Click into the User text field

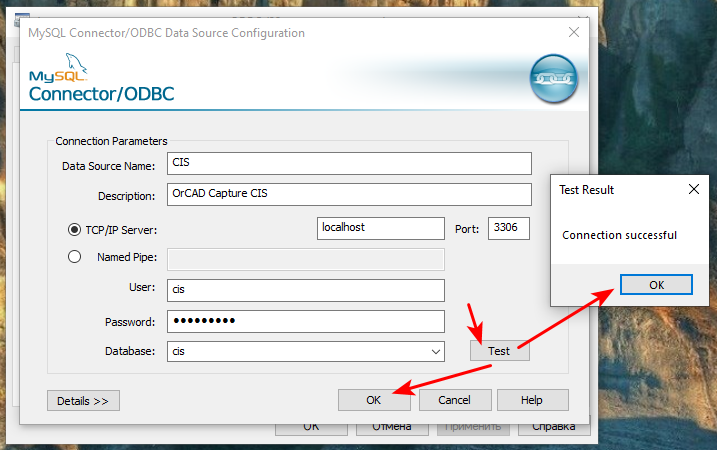pos(305,290)
